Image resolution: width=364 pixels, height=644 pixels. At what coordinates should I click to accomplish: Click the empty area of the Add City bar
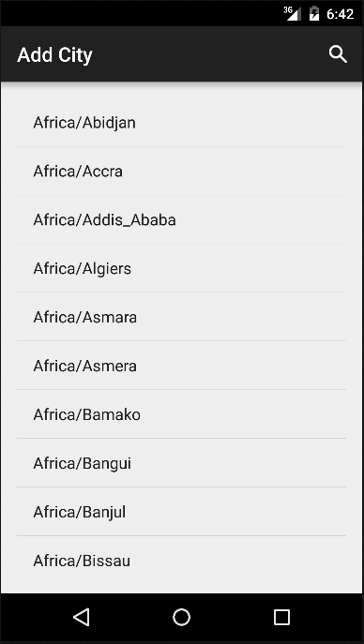pyautogui.click(x=207, y=55)
